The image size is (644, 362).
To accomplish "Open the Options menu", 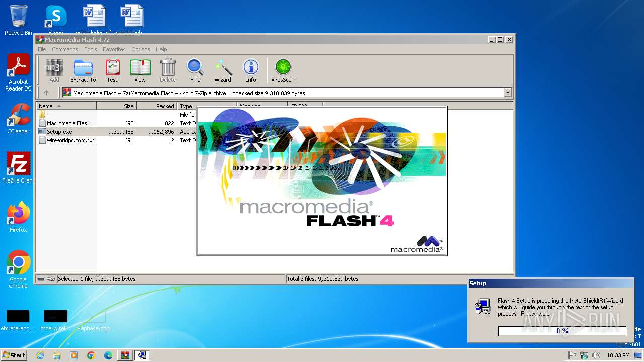I will pos(141,49).
